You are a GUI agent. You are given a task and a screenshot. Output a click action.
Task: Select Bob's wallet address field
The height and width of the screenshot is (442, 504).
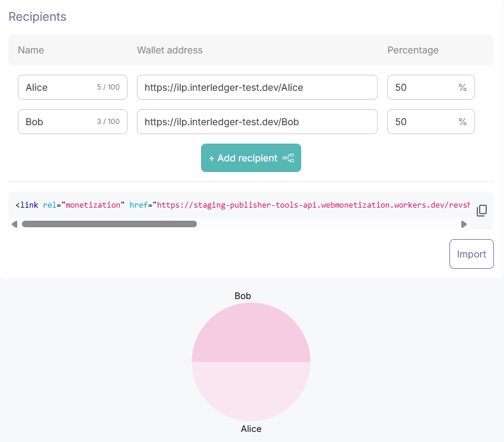click(x=257, y=122)
